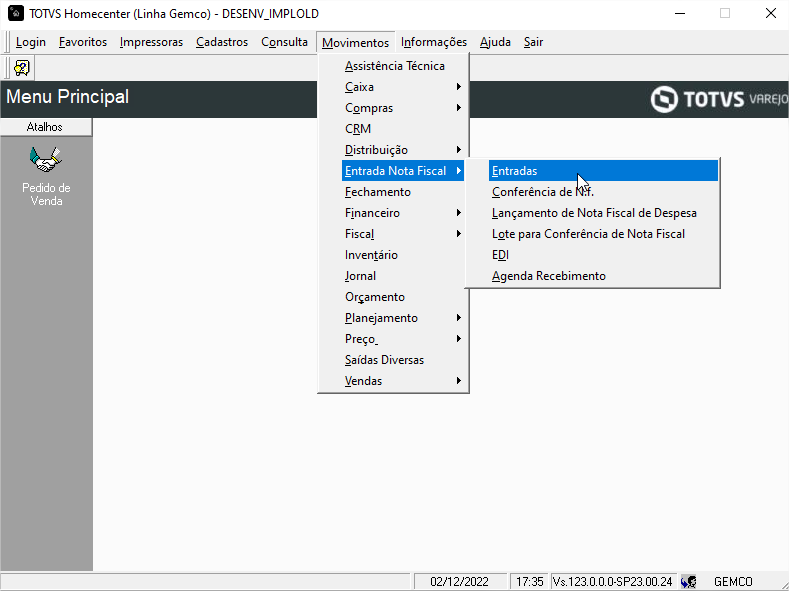
Task: Select Assistência Técnica menu entry
Action: point(393,66)
